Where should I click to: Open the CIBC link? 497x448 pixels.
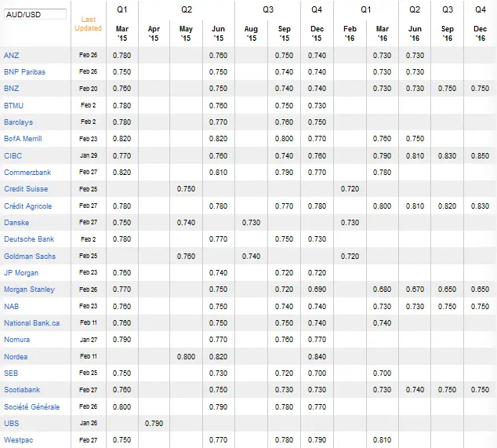(x=13, y=156)
